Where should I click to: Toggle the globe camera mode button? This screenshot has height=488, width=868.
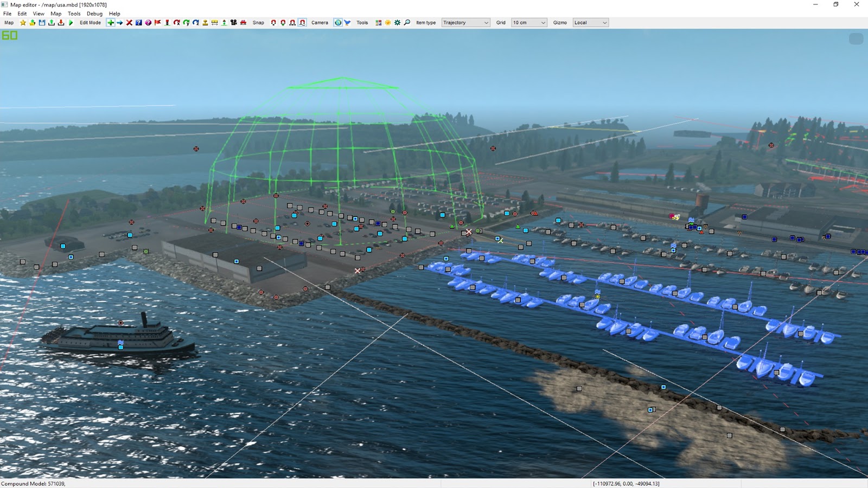click(x=338, y=23)
